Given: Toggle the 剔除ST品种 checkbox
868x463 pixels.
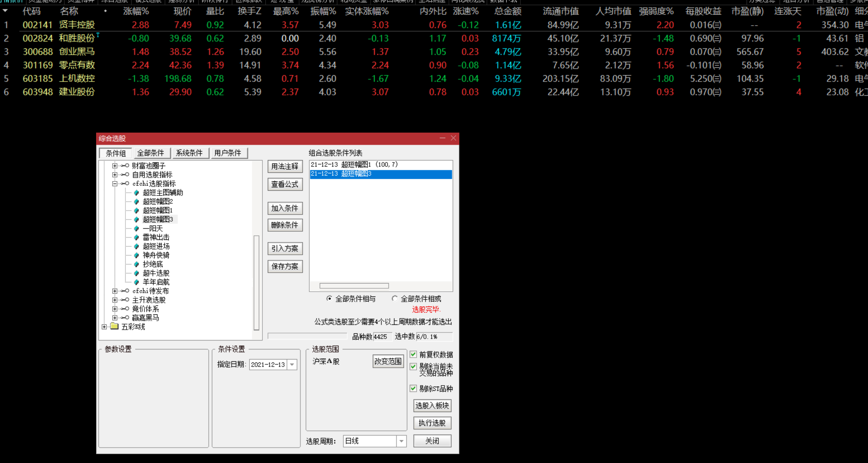Looking at the screenshot, I should coord(413,389).
